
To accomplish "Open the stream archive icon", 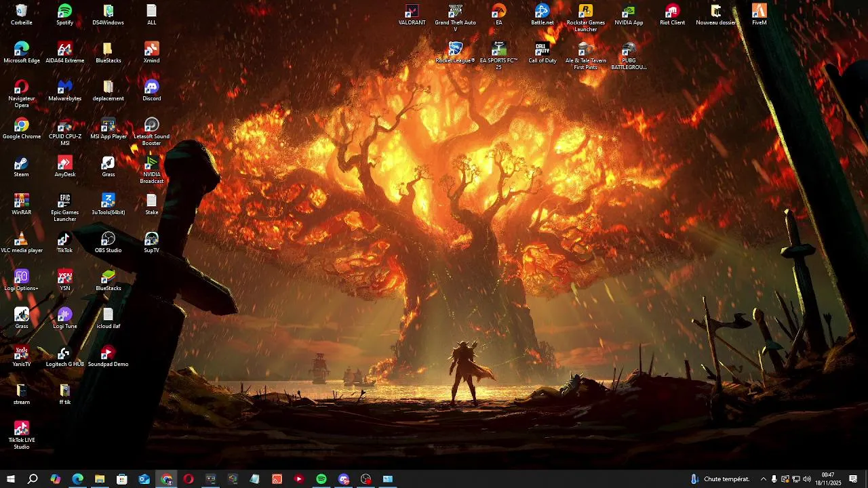I will [22, 394].
